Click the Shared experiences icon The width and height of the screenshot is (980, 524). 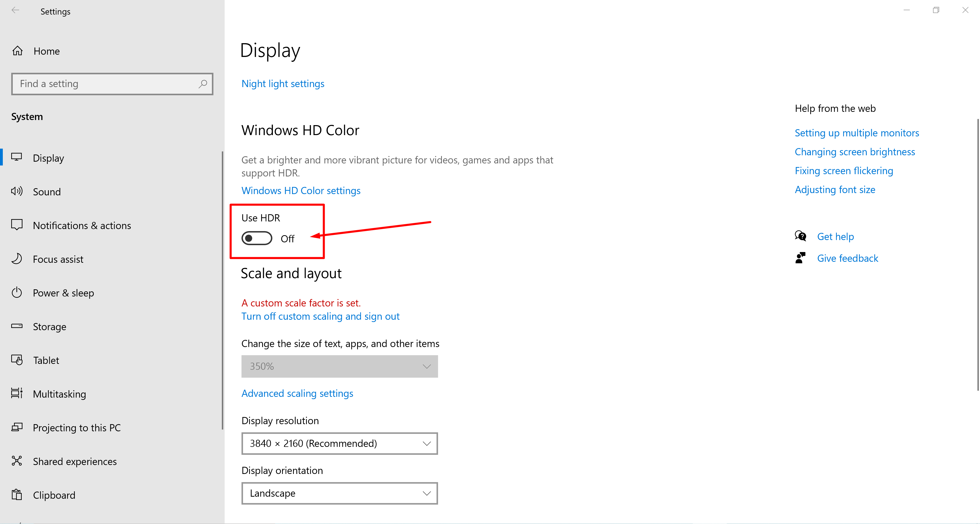pyautogui.click(x=17, y=461)
